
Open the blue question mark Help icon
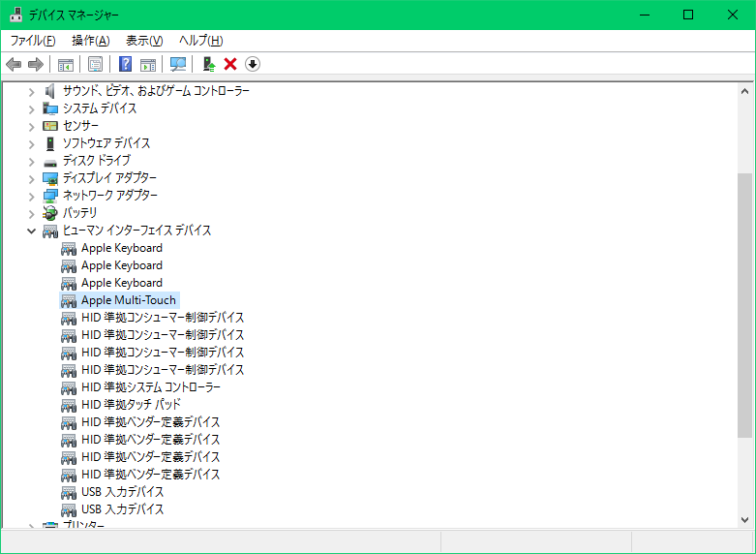[126, 64]
